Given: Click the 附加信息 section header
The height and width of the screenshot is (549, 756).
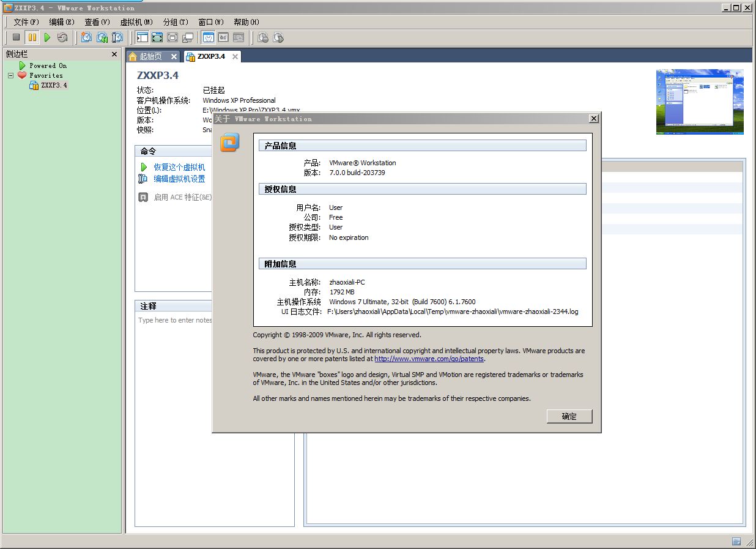Looking at the screenshot, I should (x=423, y=264).
